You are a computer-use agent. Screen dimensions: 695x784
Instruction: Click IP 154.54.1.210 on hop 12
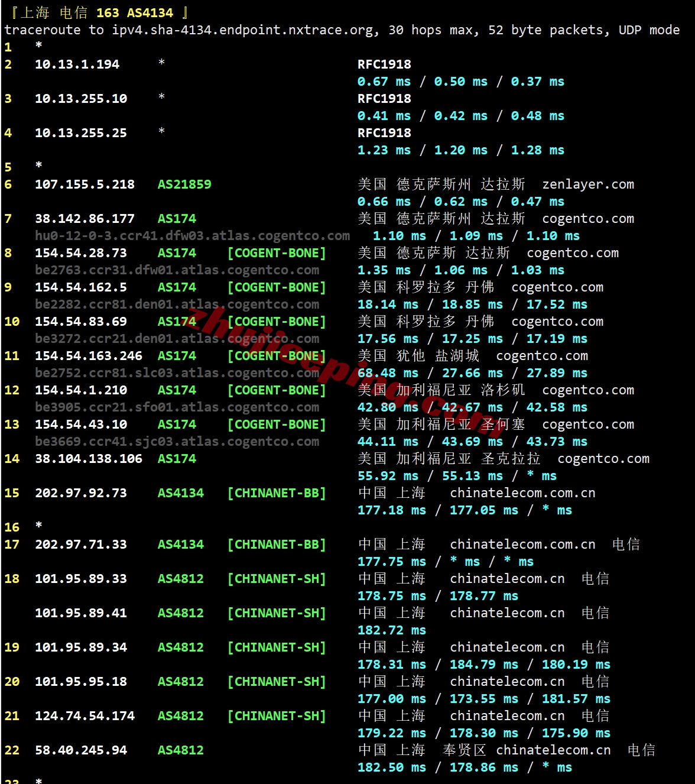coord(81,390)
